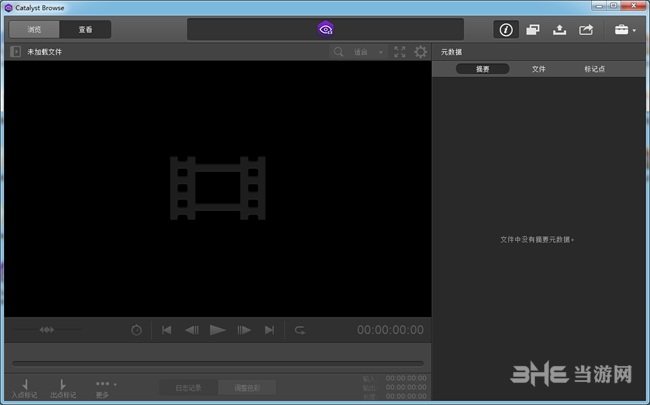
Task: Minimize the Catalyst Browse window
Action: pos(599,6)
